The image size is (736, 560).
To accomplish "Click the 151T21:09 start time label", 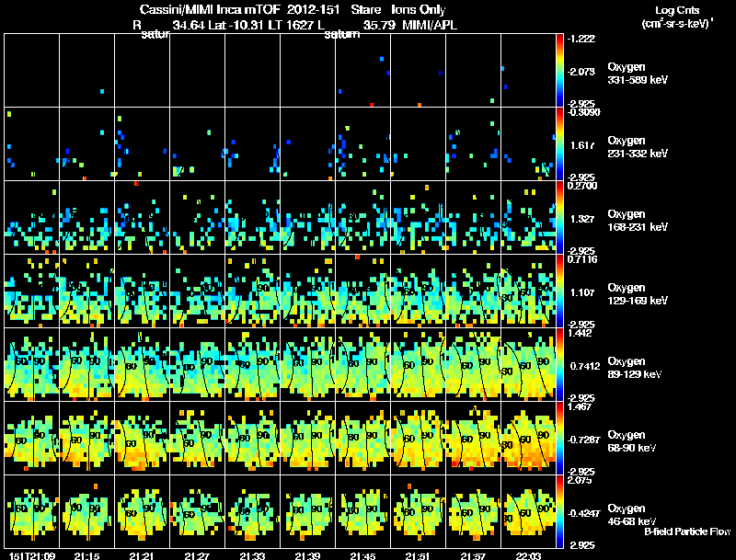I will (x=32, y=555).
